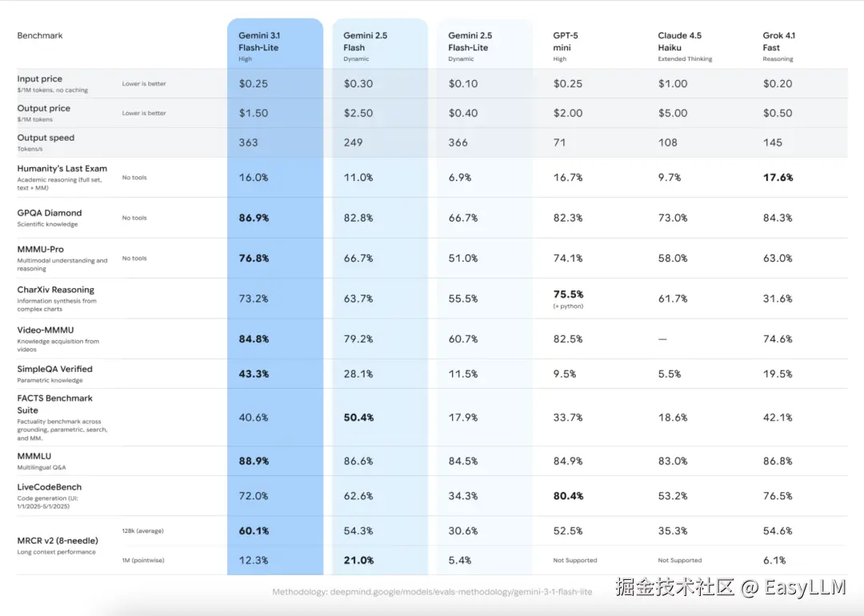
Task: Click the Input price row label
Action: 40,79
